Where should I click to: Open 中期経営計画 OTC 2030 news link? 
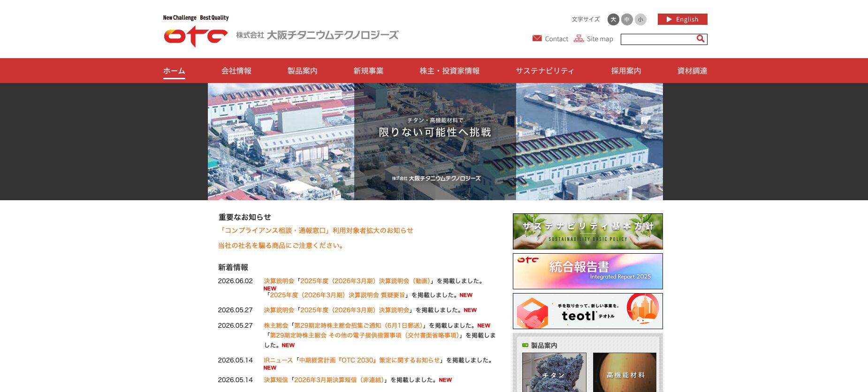click(370, 360)
